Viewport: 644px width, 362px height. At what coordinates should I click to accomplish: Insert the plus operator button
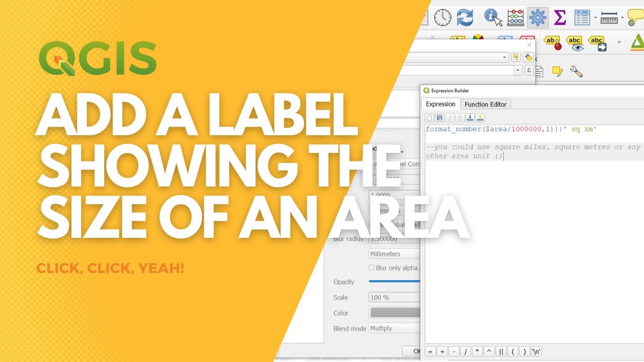point(442,351)
